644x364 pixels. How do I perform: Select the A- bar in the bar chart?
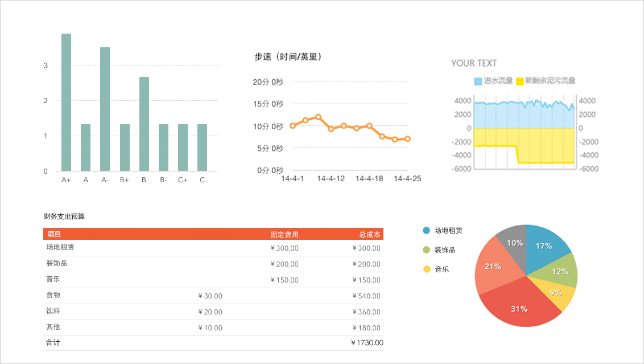pos(105,109)
